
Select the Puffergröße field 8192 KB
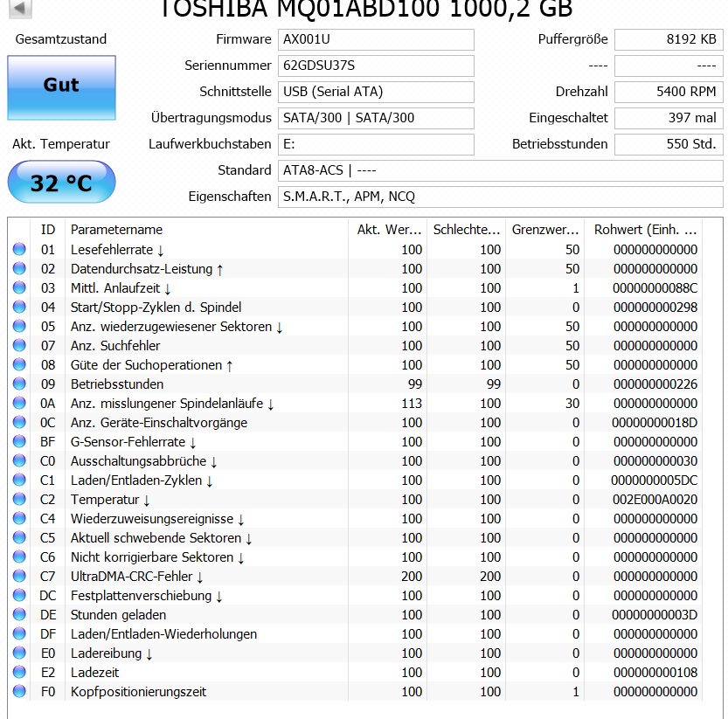tap(669, 39)
